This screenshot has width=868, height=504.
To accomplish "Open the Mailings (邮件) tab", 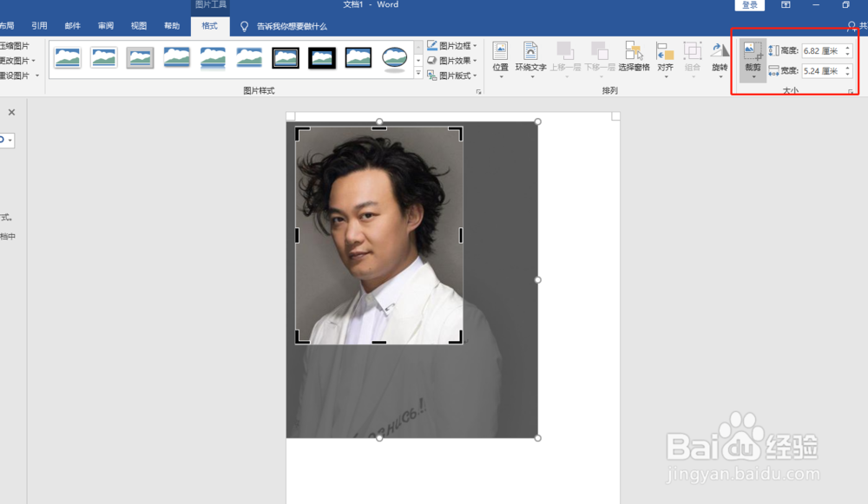I will (73, 26).
